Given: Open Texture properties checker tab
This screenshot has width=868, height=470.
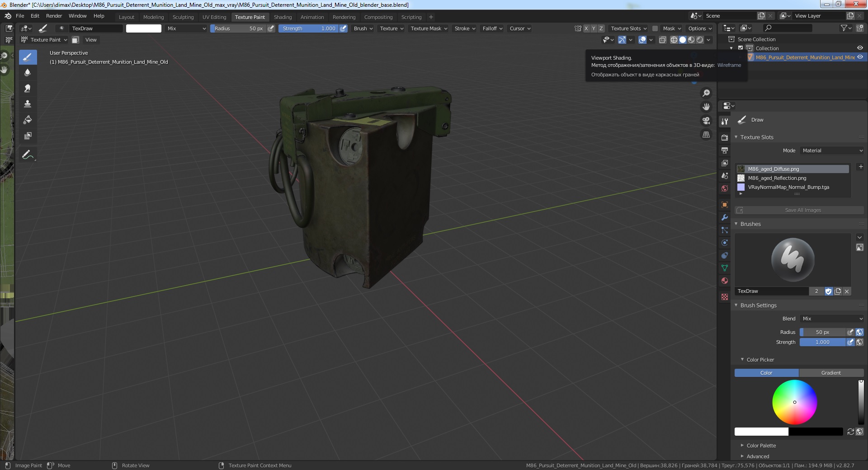Looking at the screenshot, I should [x=725, y=297].
